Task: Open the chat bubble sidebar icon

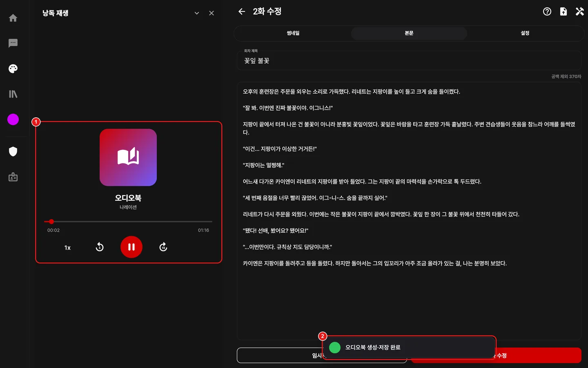Action: coord(13,43)
